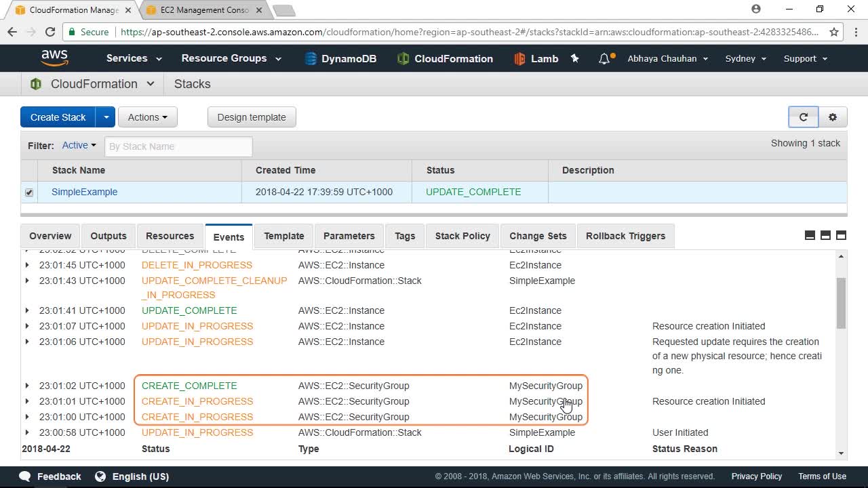
Task: Click the Secure padlock site info
Action: click(x=88, y=32)
